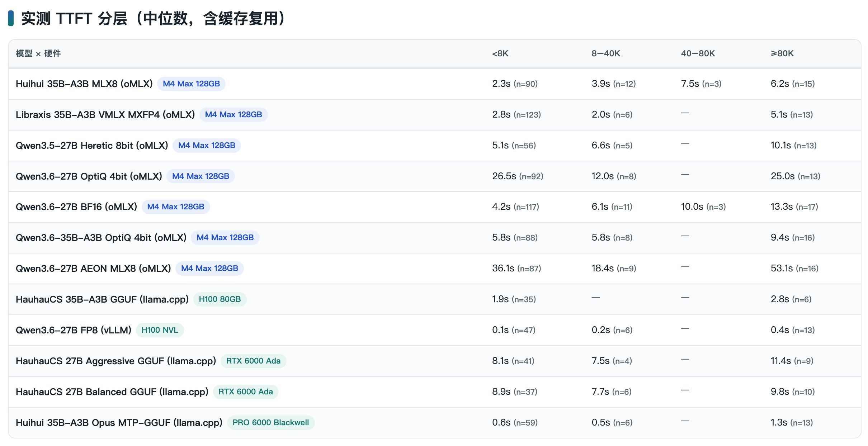Click the heading "实测 TTFT 分层（中位数，含缓存复用）"
868x446 pixels.
tap(153, 18)
